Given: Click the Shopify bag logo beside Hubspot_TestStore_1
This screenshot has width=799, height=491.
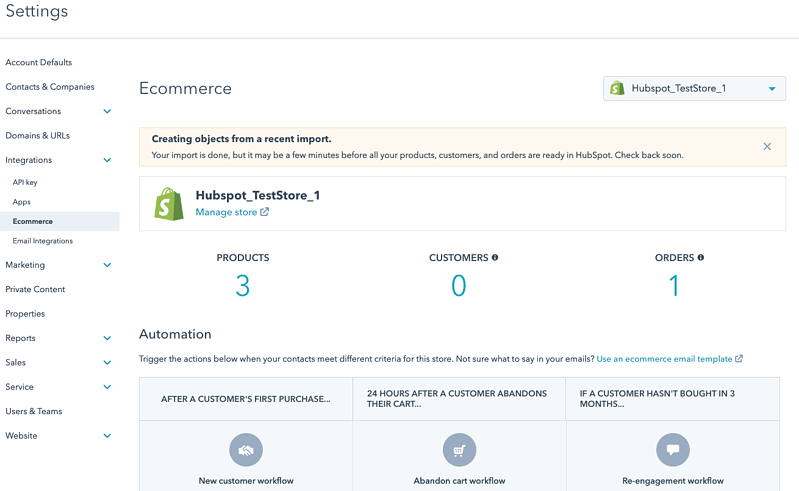Looking at the screenshot, I should (x=169, y=204).
